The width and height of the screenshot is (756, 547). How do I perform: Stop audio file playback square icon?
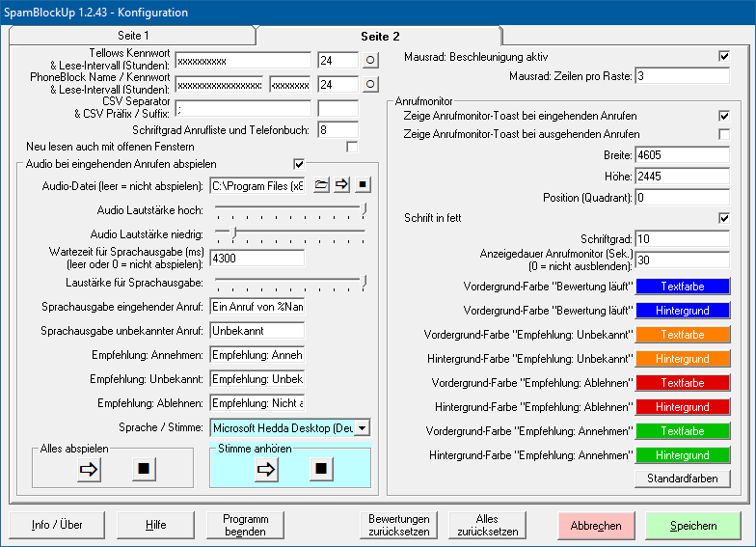click(363, 185)
